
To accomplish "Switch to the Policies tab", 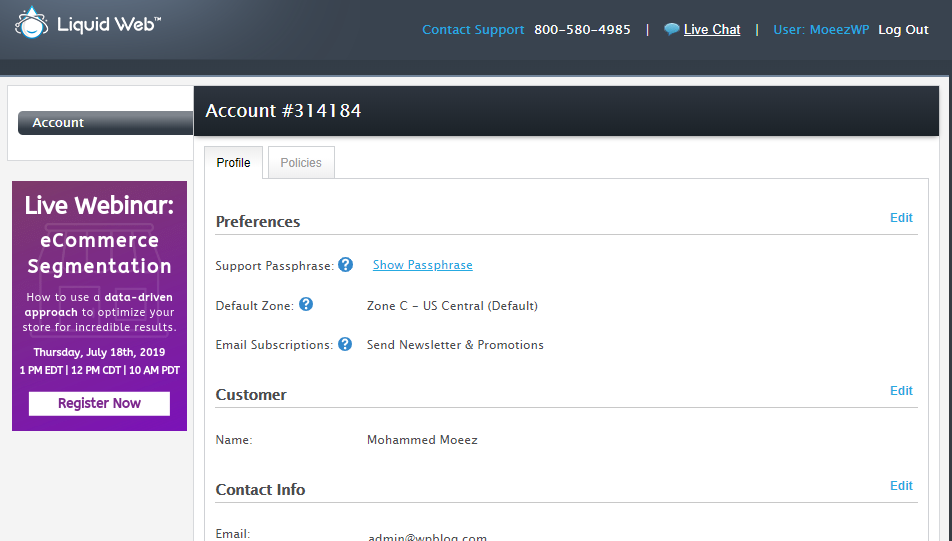I will (301, 163).
